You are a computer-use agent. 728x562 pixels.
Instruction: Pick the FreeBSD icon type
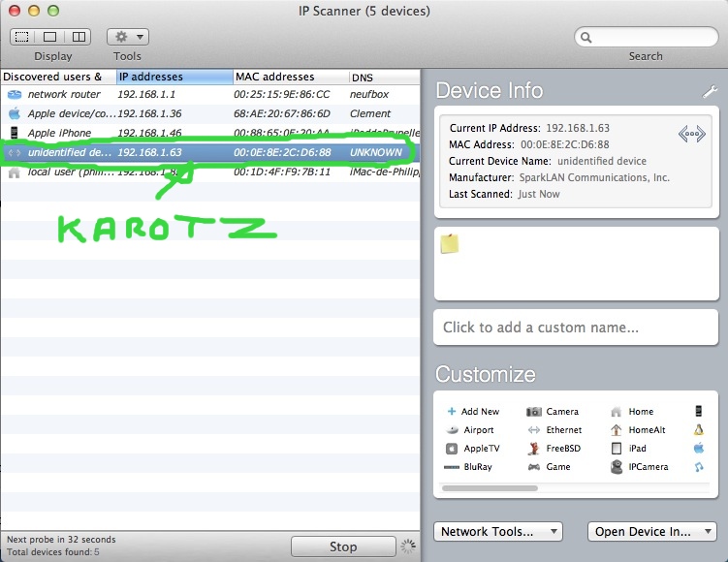554,449
